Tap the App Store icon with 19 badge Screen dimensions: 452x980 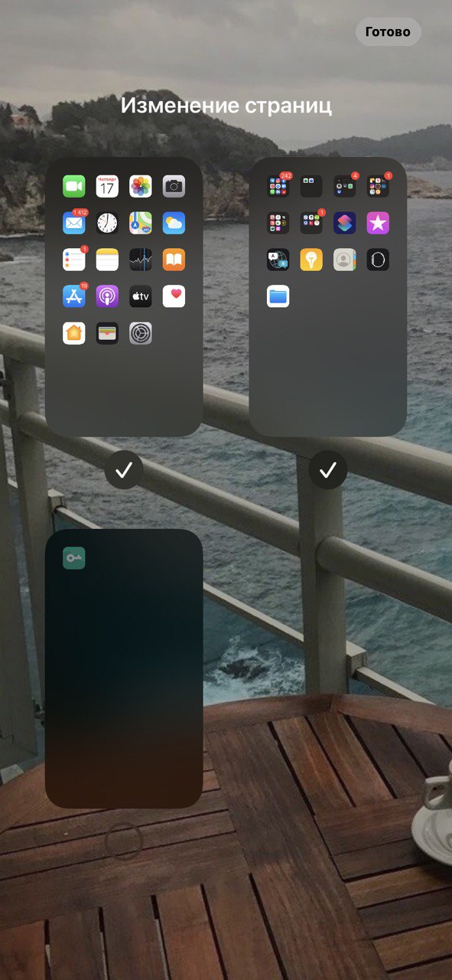[x=74, y=296]
